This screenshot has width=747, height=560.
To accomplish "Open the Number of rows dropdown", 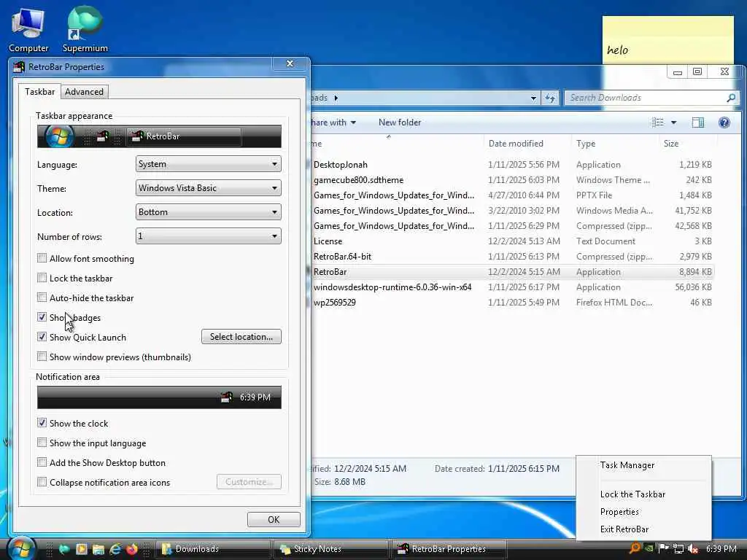I will (208, 236).
